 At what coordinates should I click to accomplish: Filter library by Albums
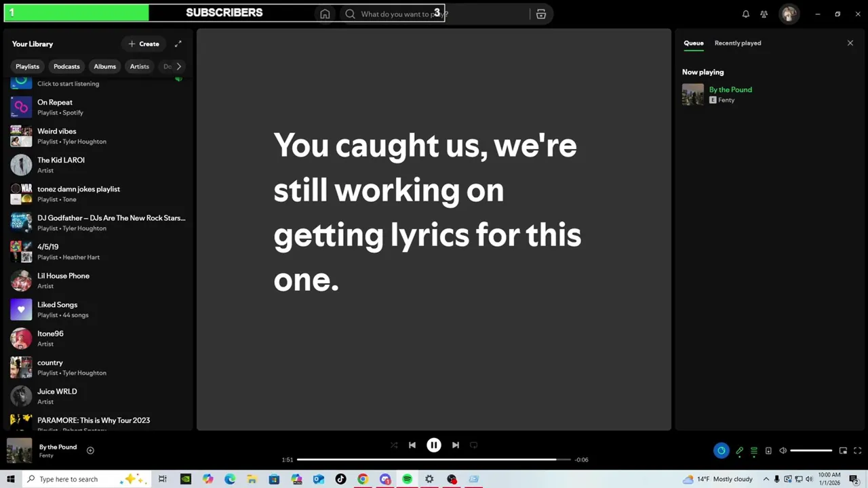click(104, 66)
